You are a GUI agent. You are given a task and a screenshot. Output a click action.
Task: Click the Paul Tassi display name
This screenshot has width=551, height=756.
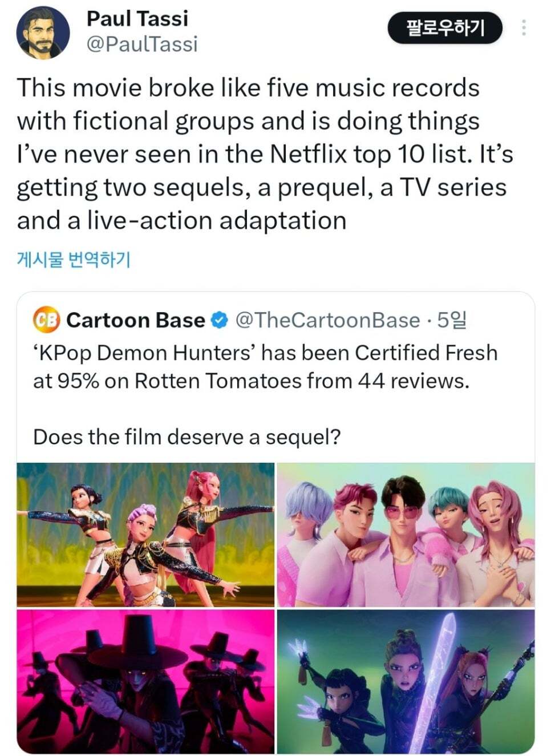click(x=137, y=18)
